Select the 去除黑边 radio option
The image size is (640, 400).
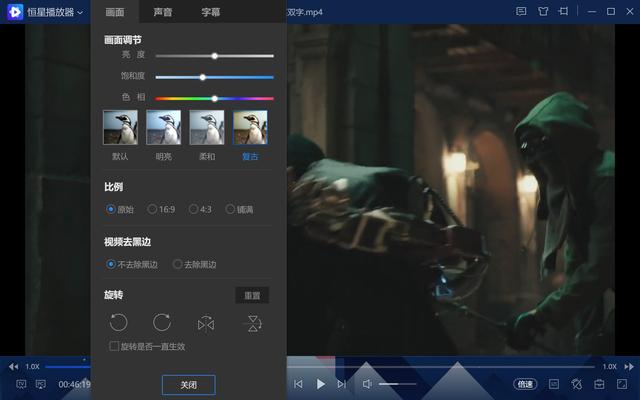coord(178,264)
